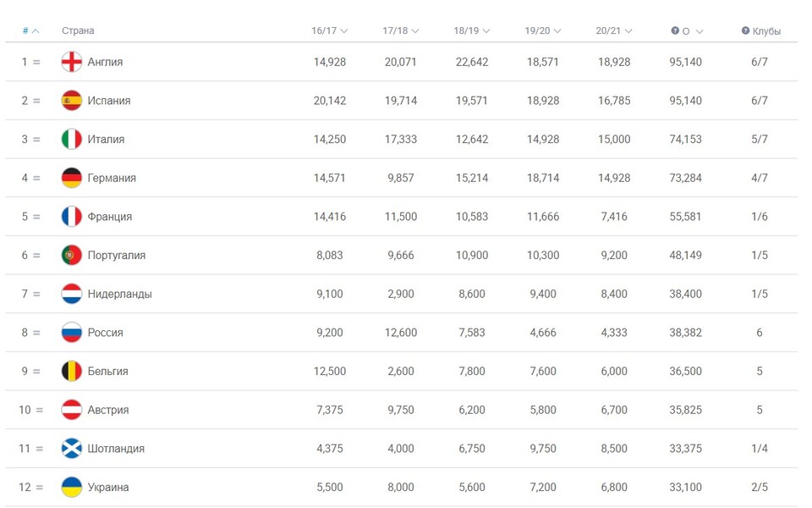This screenshot has width=812, height=508.
Task: Sort table by the 17/18 column header
Action: 400,31
